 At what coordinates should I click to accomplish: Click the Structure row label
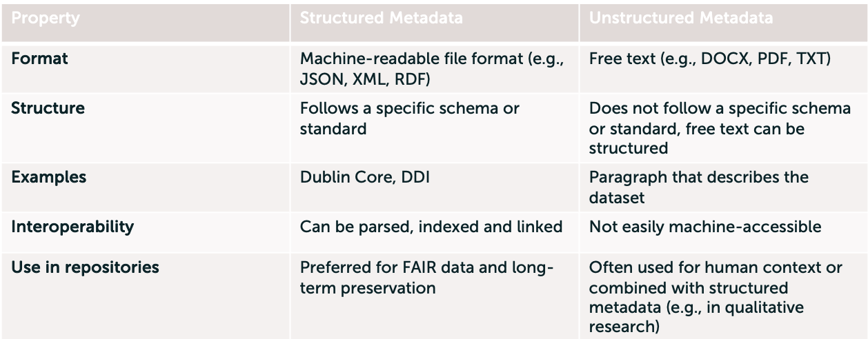coord(48,109)
